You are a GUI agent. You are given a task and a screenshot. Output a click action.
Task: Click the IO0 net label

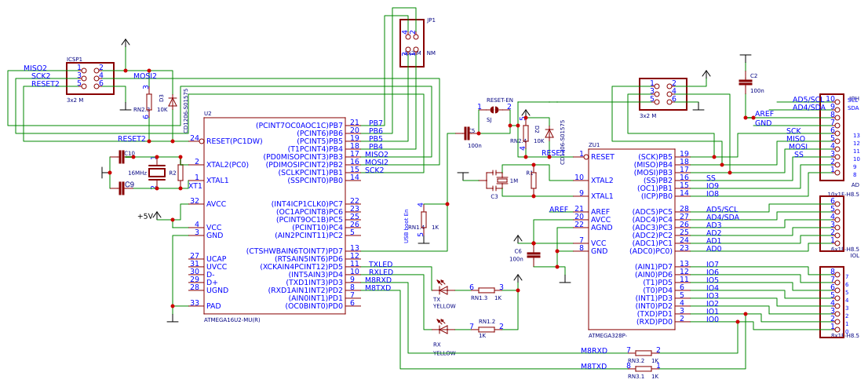pos(713,319)
